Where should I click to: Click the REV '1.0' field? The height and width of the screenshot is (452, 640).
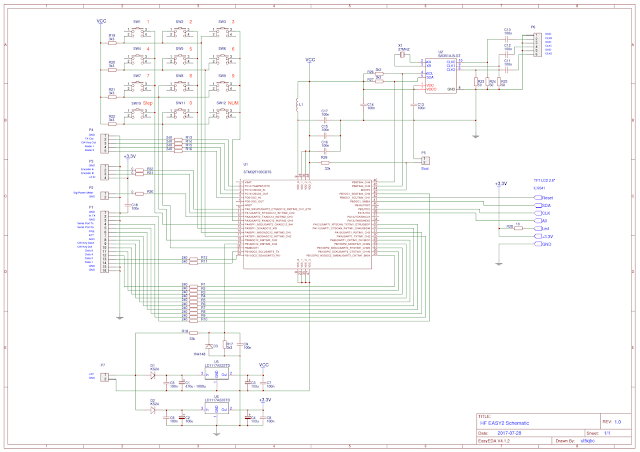pyautogui.click(x=617, y=422)
